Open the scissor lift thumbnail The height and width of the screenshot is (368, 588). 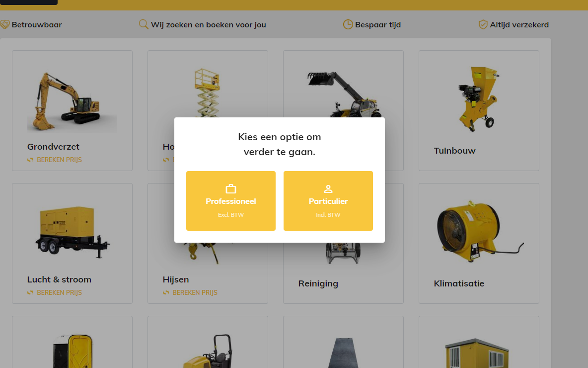tap(208, 92)
